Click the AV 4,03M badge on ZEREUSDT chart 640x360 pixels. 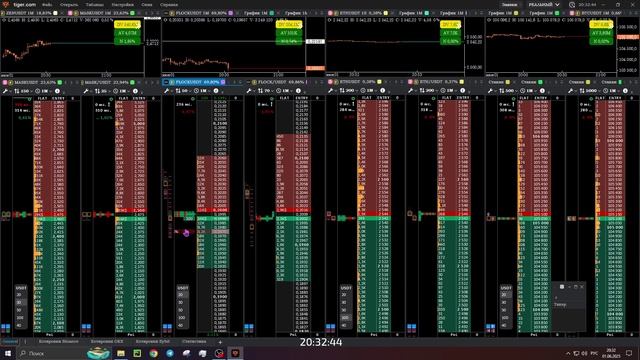127,33
